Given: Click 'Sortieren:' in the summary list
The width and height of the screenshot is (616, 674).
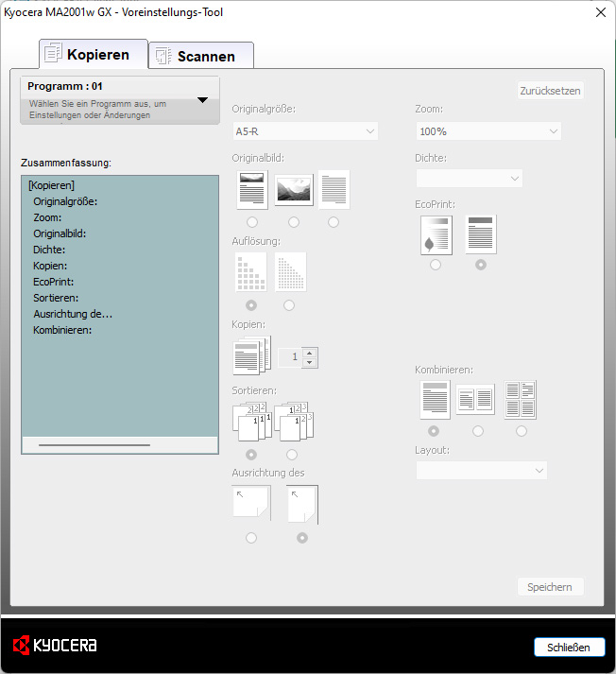Looking at the screenshot, I should point(56,298).
